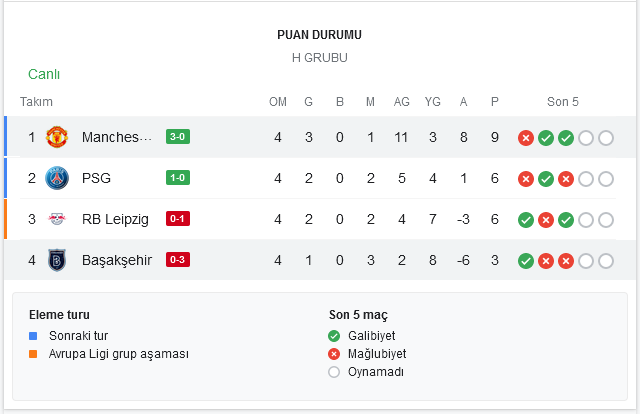Screen dimensions: 640x414
Task: Select the RB Leipzig team name
Action: click(x=115, y=219)
